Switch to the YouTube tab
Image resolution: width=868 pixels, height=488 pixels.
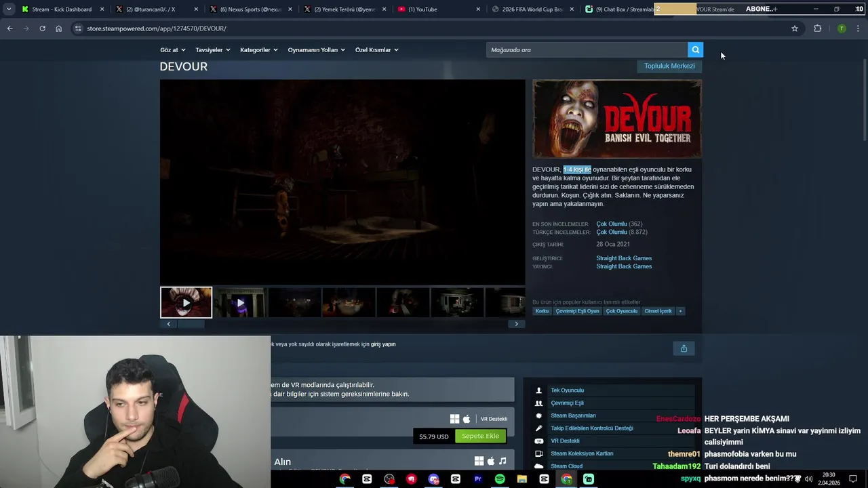tap(437, 9)
